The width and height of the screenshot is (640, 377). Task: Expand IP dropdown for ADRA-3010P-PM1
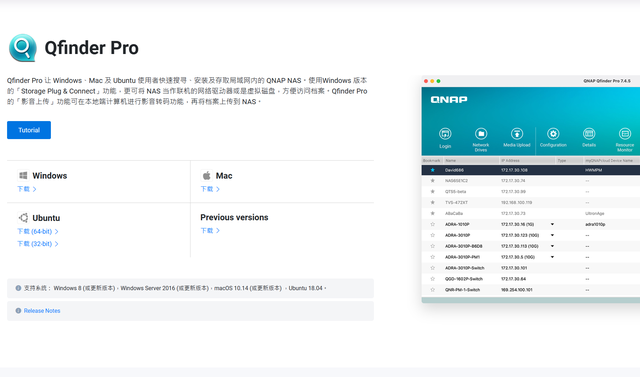click(552, 257)
